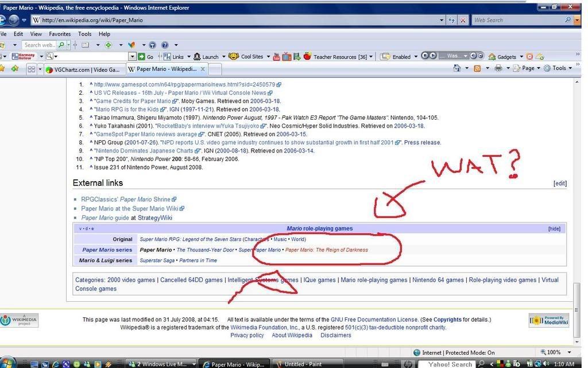Click the Home icon in command bar
The image size is (588, 368).
coord(457,68)
